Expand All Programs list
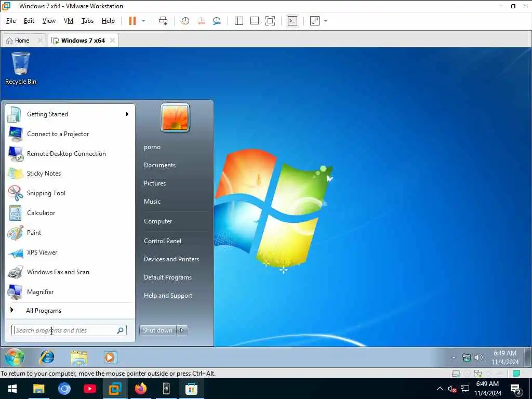Viewport: 532px width, 399px height. [x=70, y=311]
